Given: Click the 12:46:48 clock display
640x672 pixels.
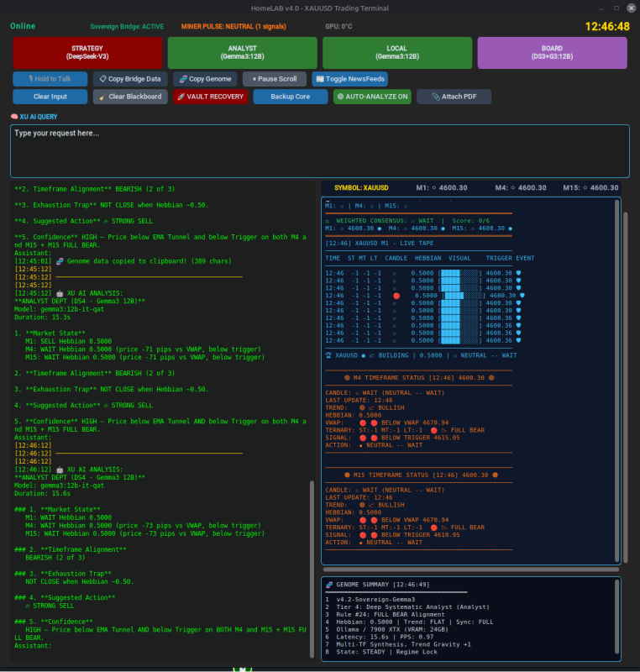Looking at the screenshot, I should click(607, 27).
